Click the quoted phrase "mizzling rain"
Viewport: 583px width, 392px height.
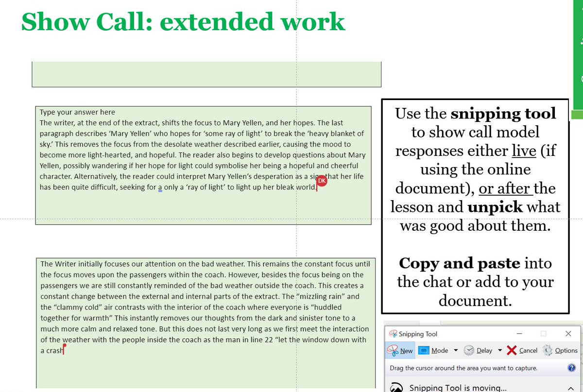[x=320, y=296]
